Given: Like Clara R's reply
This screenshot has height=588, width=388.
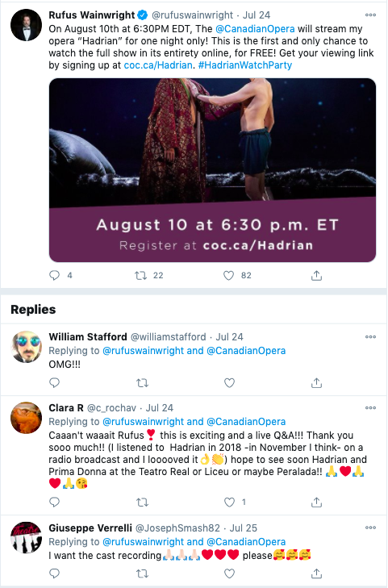Looking at the screenshot, I should [x=229, y=503].
